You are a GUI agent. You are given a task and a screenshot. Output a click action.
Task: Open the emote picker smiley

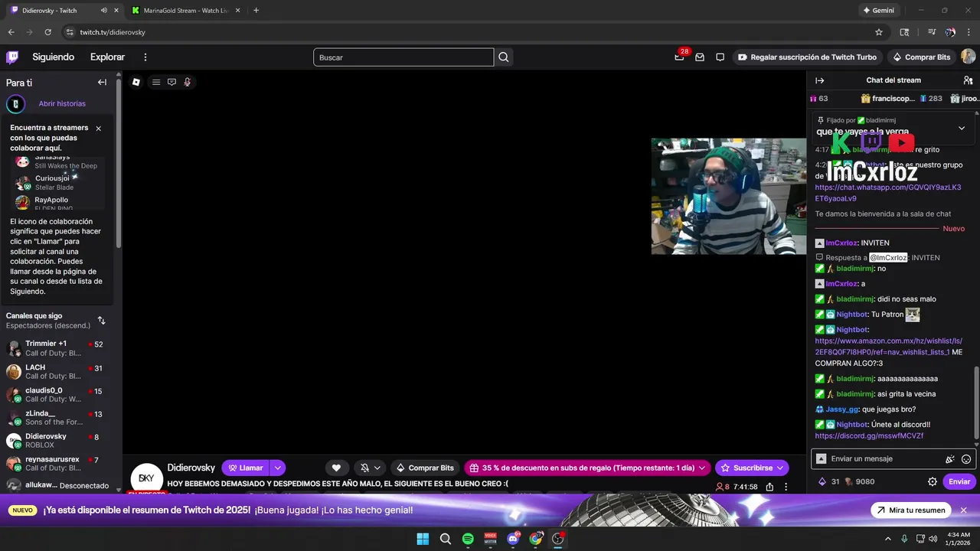(x=966, y=459)
